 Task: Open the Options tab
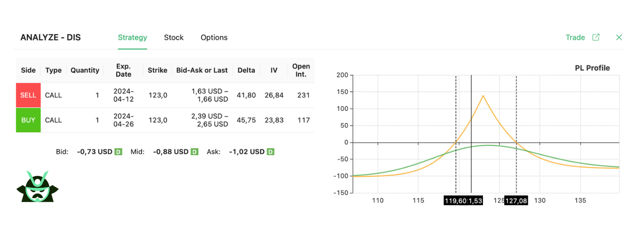point(214,37)
